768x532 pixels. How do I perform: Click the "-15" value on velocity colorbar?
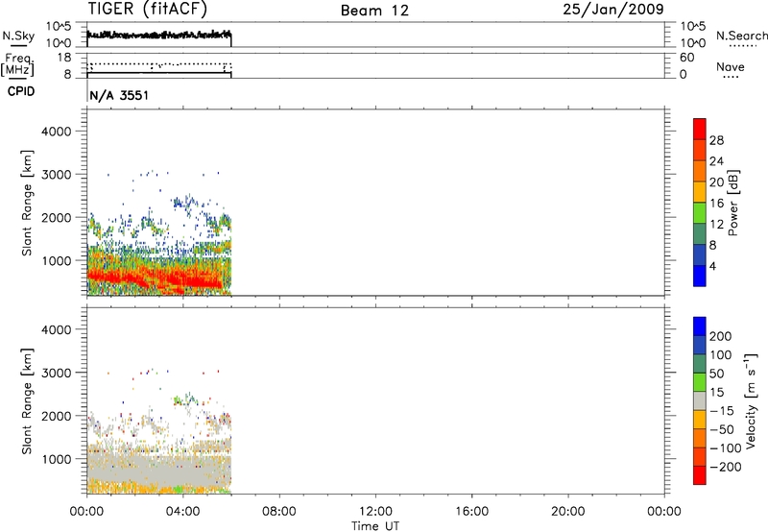[x=722, y=411]
